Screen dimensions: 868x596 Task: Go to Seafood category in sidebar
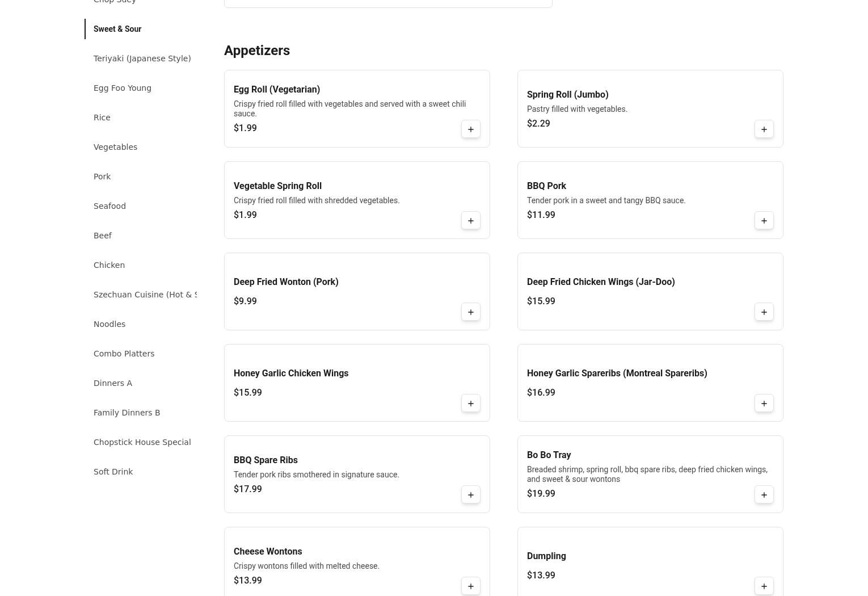[x=109, y=206]
